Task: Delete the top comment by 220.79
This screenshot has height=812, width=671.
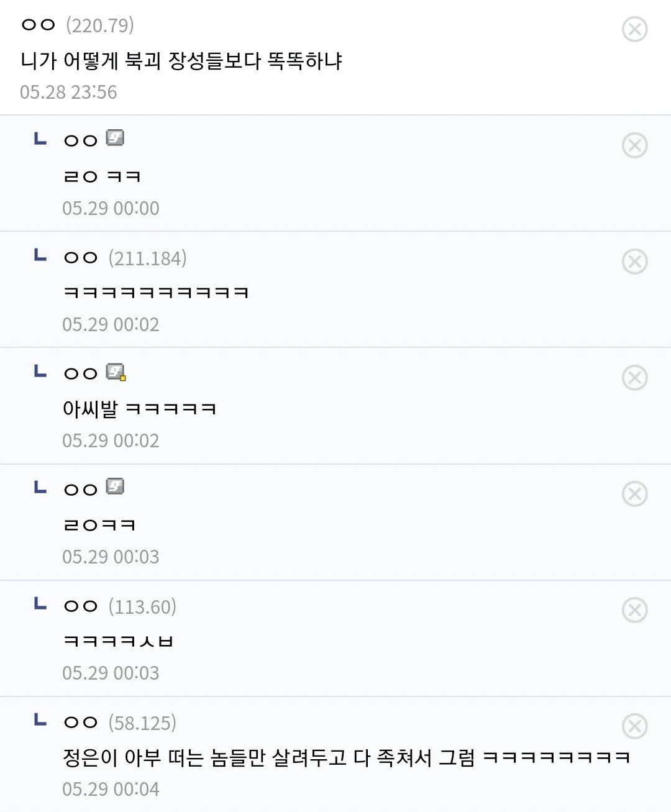Action: tap(634, 29)
